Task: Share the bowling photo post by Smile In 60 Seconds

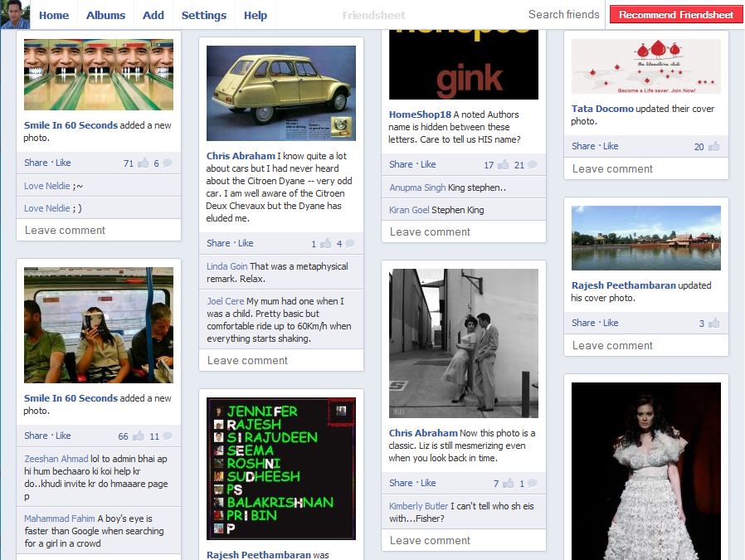Action: click(x=36, y=163)
